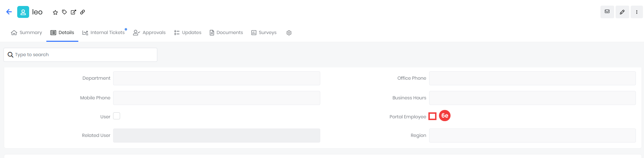The width and height of the screenshot is (644, 158).
Task: Open tab settings gear icon
Action: pyautogui.click(x=289, y=33)
